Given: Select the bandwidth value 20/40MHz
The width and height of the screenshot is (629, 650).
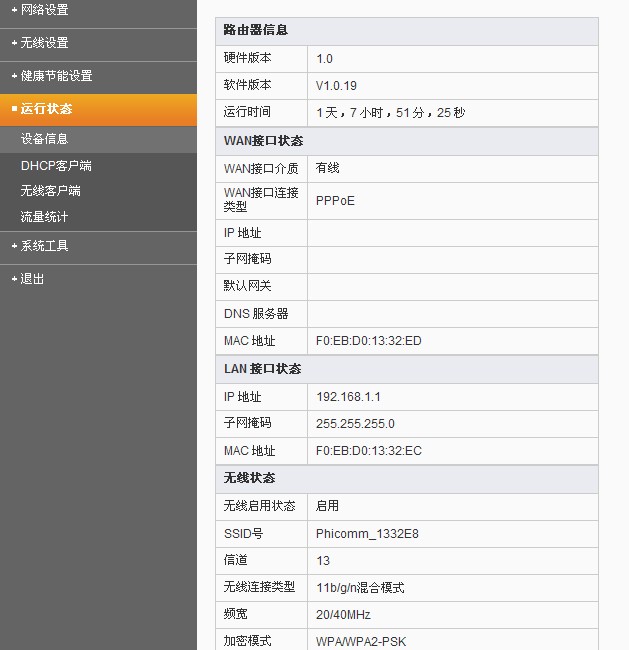Looking at the screenshot, I should coord(343,615).
